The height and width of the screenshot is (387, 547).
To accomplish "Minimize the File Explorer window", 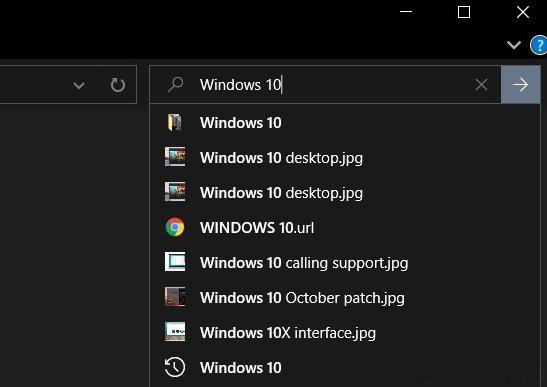I will pos(406,12).
